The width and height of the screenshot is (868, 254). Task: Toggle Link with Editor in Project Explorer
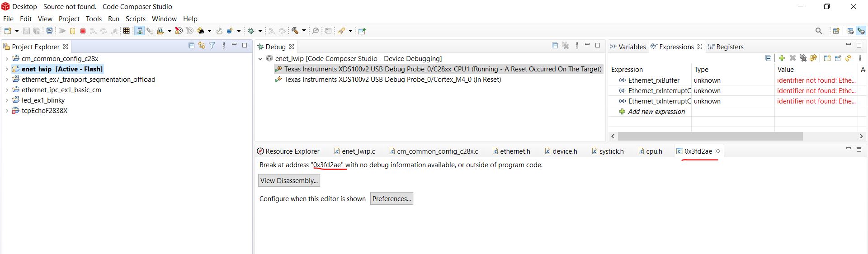202,46
